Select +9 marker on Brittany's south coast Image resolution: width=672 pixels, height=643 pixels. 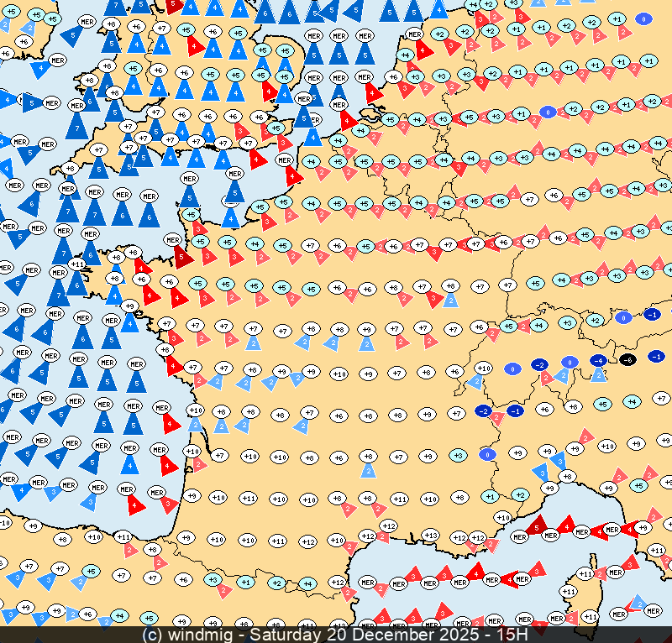(129, 306)
